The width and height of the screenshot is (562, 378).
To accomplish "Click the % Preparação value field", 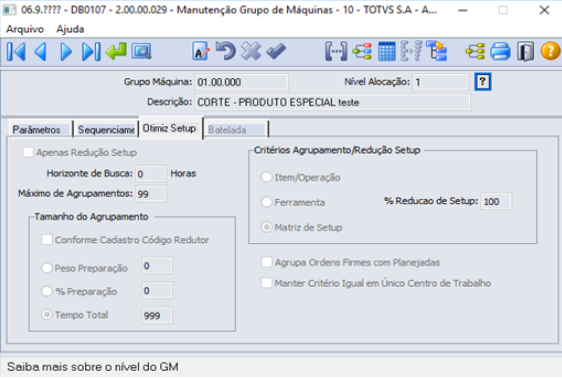I will (157, 291).
